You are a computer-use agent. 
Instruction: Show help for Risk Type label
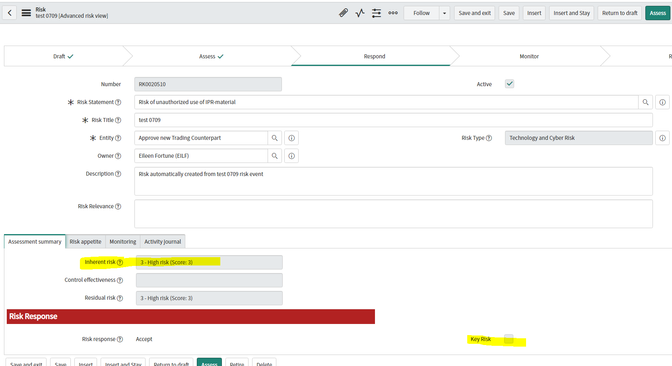[489, 138]
